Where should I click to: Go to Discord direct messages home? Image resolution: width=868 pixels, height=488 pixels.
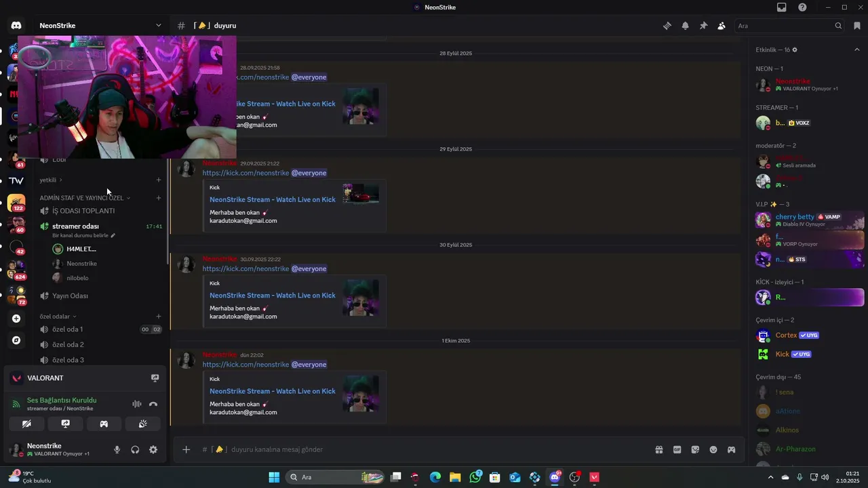(16, 26)
